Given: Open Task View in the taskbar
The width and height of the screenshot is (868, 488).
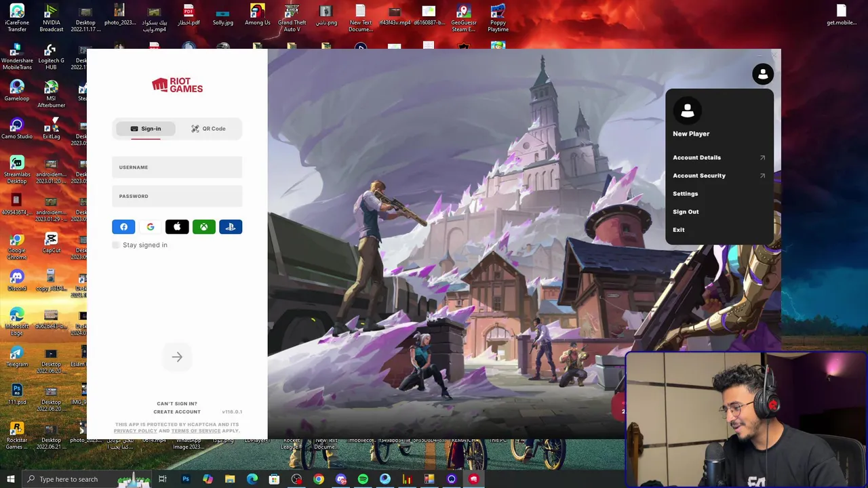Looking at the screenshot, I should [163, 479].
